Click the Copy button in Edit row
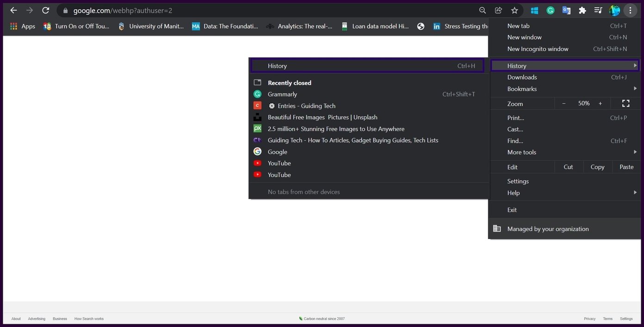Screen dimensions: 644x327 (597, 167)
